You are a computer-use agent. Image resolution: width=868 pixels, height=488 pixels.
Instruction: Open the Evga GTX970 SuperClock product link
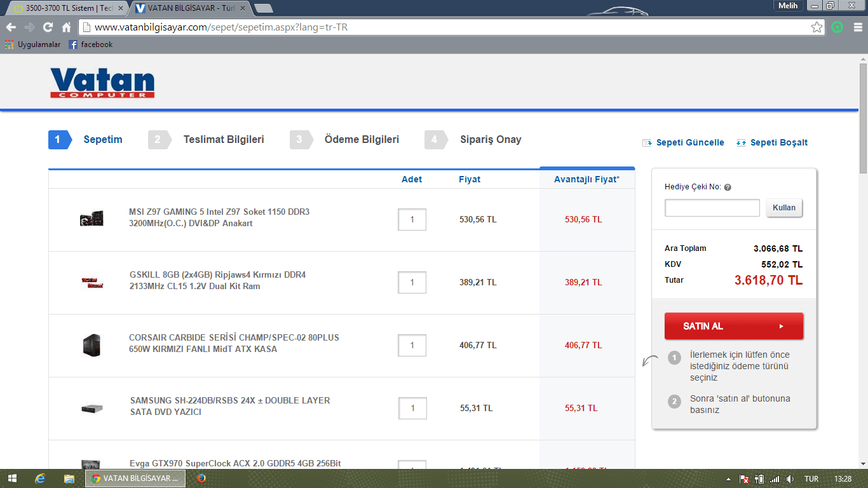point(235,464)
